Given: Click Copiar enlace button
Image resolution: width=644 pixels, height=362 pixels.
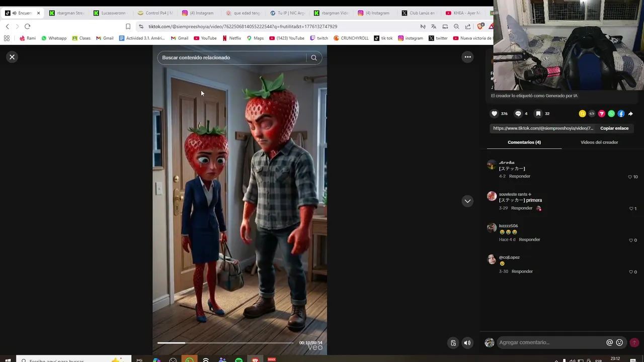Looking at the screenshot, I should (x=614, y=128).
